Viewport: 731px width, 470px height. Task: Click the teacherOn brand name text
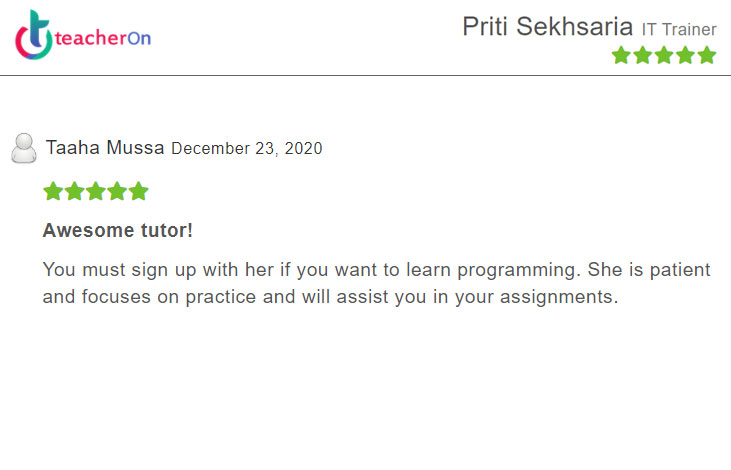(x=104, y=38)
